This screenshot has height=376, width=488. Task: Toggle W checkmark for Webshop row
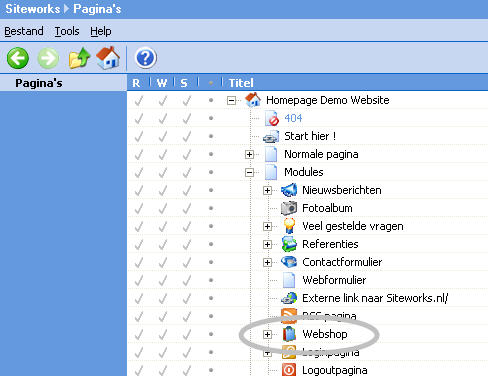click(162, 334)
